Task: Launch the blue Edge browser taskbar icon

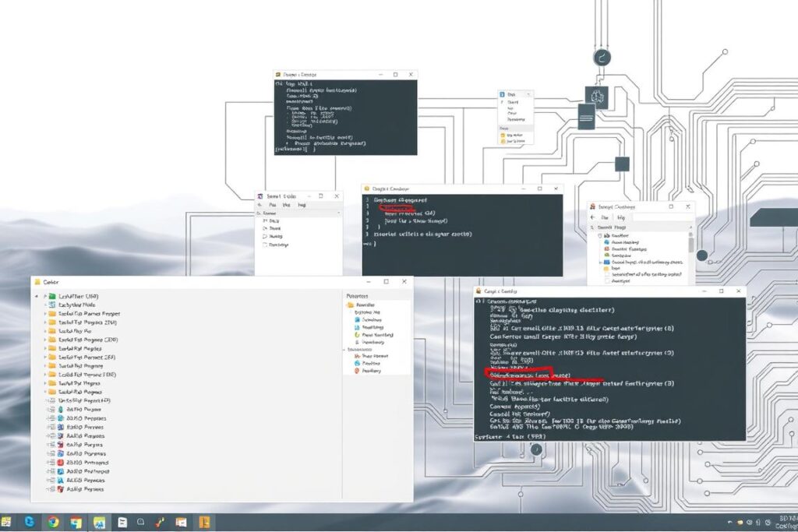Action: pos(30,522)
